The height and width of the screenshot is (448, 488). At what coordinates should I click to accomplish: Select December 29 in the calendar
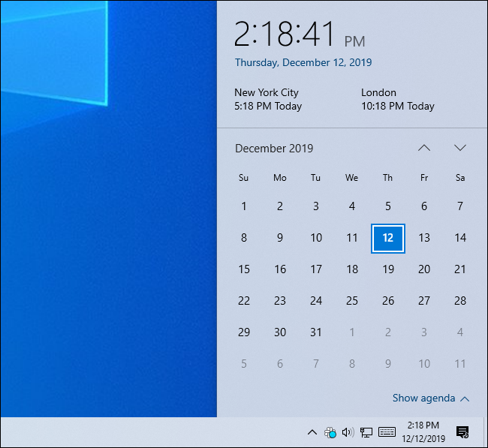[244, 332]
